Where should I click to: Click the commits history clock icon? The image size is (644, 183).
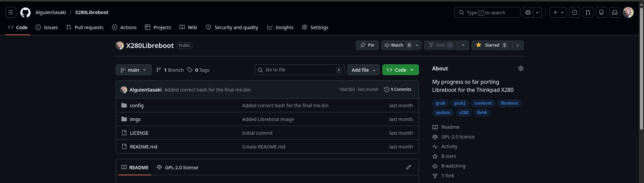[x=387, y=89]
